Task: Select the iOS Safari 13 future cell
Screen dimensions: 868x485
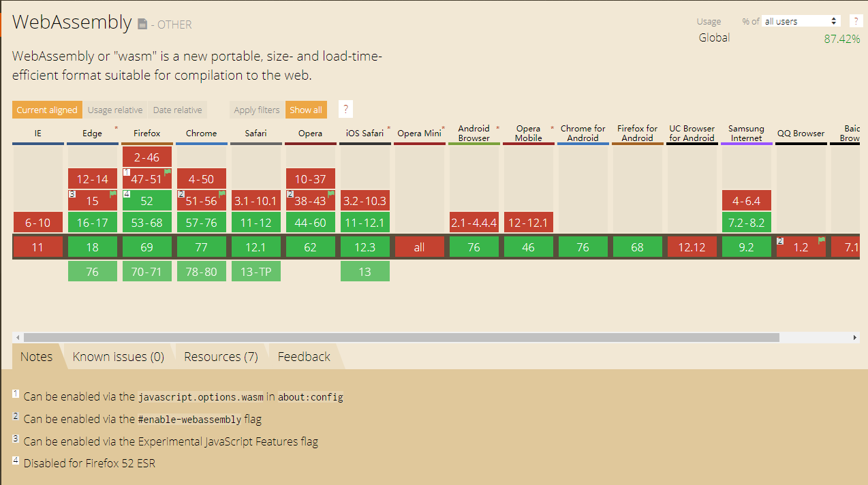Action: click(x=365, y=272)
